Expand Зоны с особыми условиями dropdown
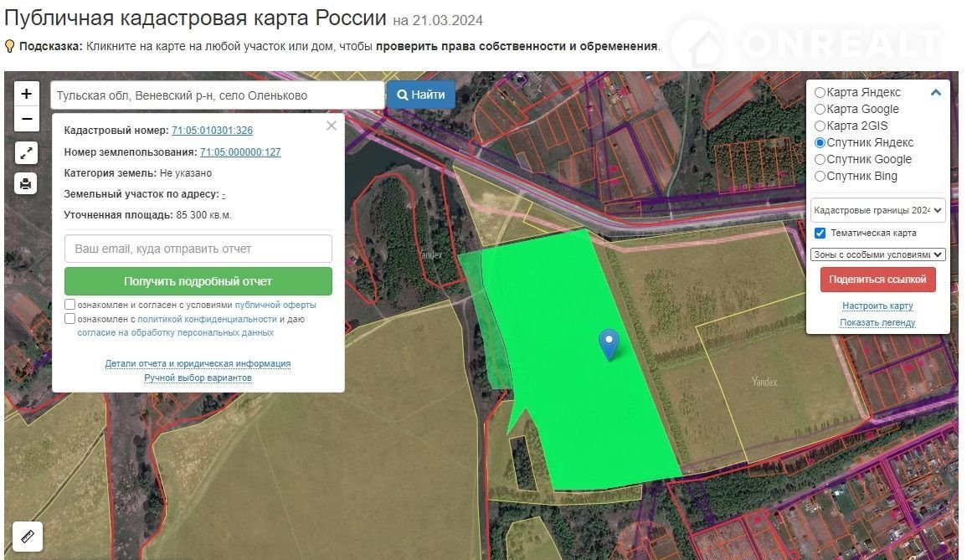Viewport: 972px width, 560px height. pyautogui.click(x=877, y=254)
